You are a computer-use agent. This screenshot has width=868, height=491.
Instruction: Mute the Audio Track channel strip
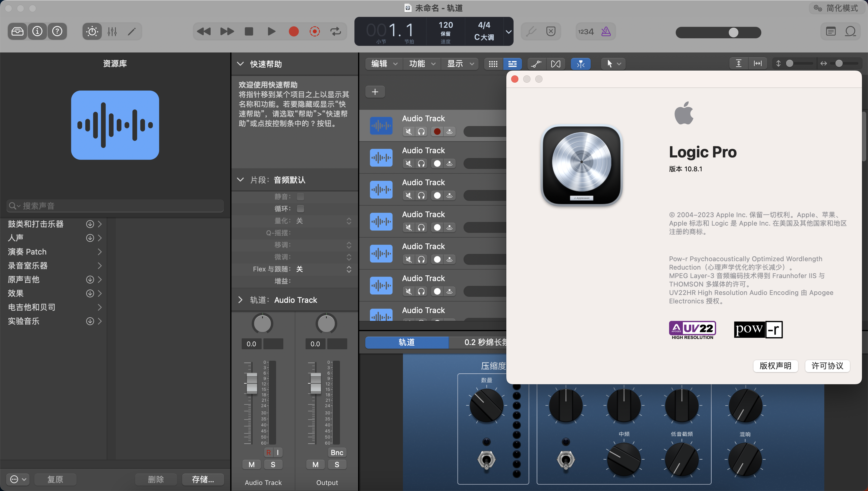pyautogui.click(x=251, y=465)
